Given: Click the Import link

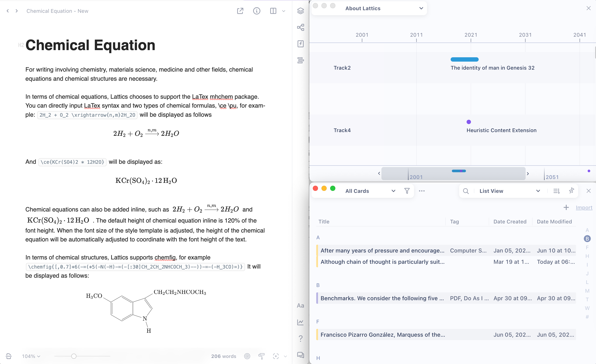Looking at the screenshot, I should (x=584, y=207).
